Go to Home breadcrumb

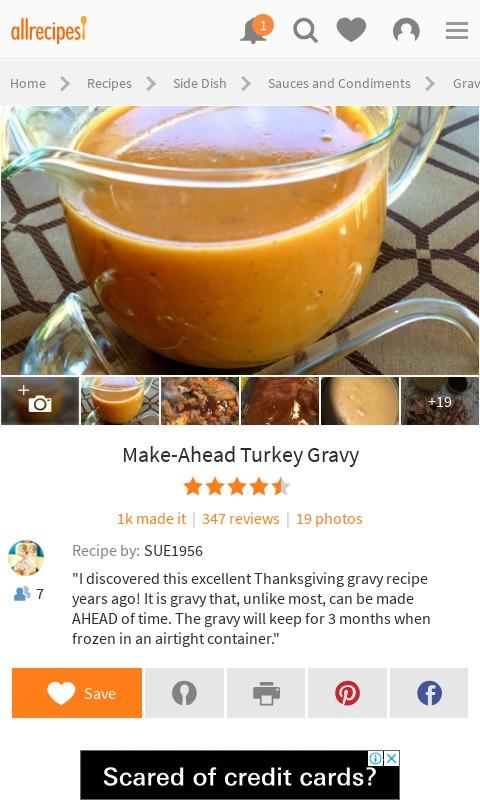(28, 83)
